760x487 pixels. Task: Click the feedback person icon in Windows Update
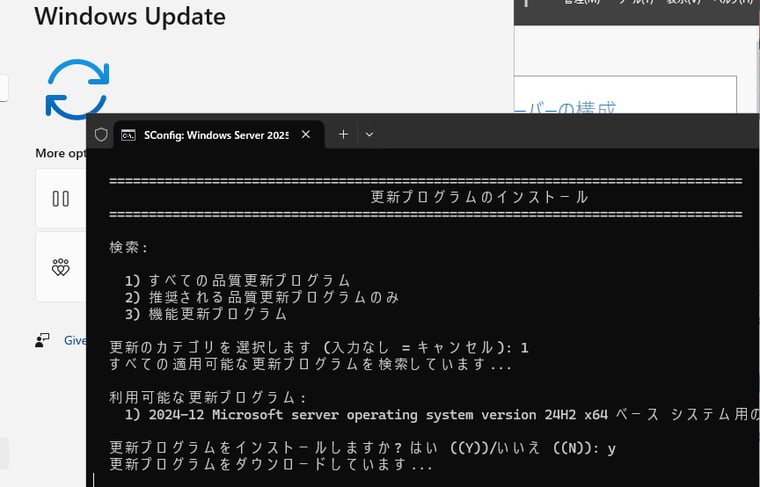(x=42, y=340)
